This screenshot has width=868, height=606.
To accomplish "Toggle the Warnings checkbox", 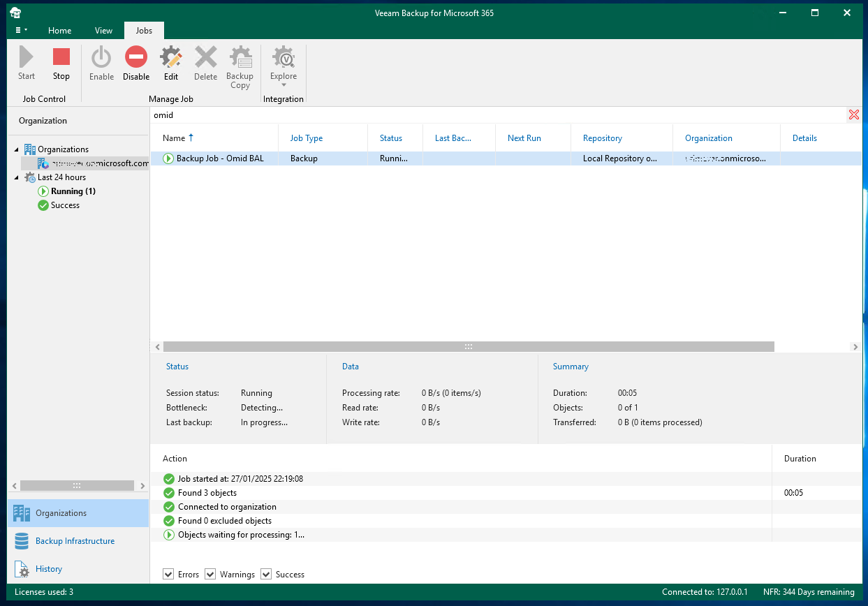I will tap(210, 574).
